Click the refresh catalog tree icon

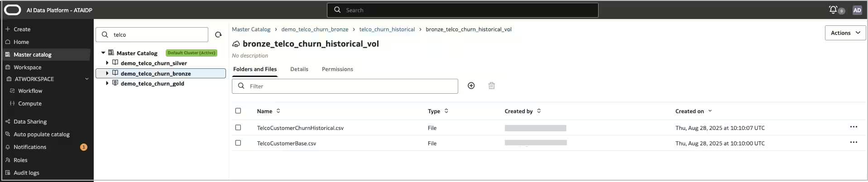tap(218, 34)
